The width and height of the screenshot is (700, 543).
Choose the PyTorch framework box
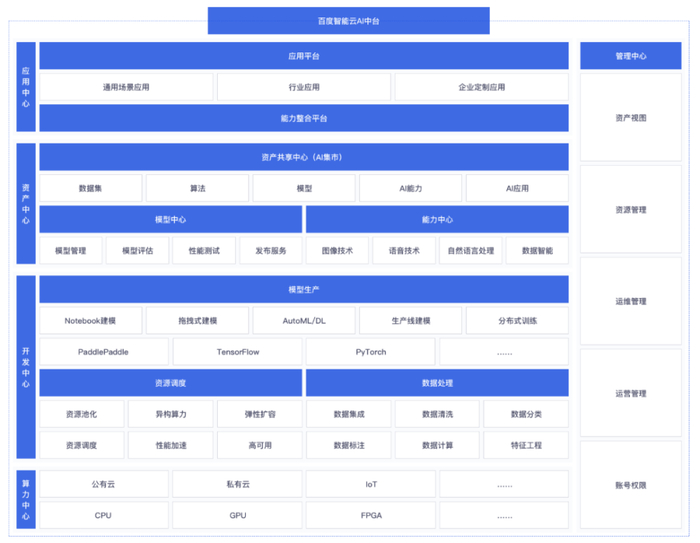coord(371,352)
